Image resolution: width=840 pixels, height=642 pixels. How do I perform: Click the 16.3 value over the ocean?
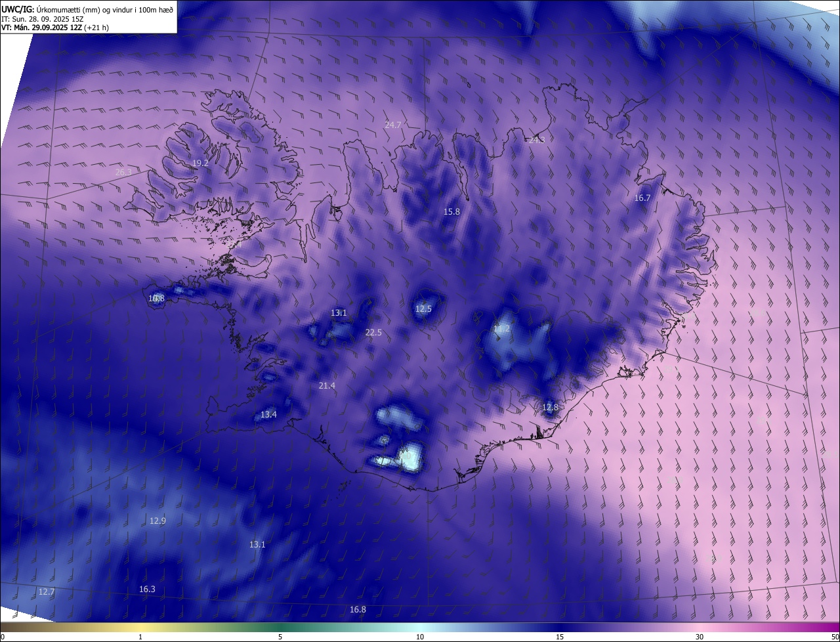click(x=147, y=589)
